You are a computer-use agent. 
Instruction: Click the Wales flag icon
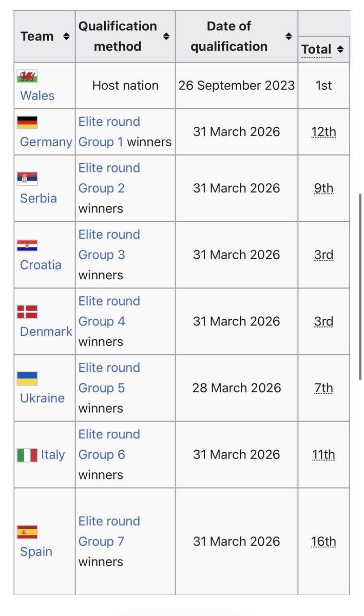pos(27,76)
